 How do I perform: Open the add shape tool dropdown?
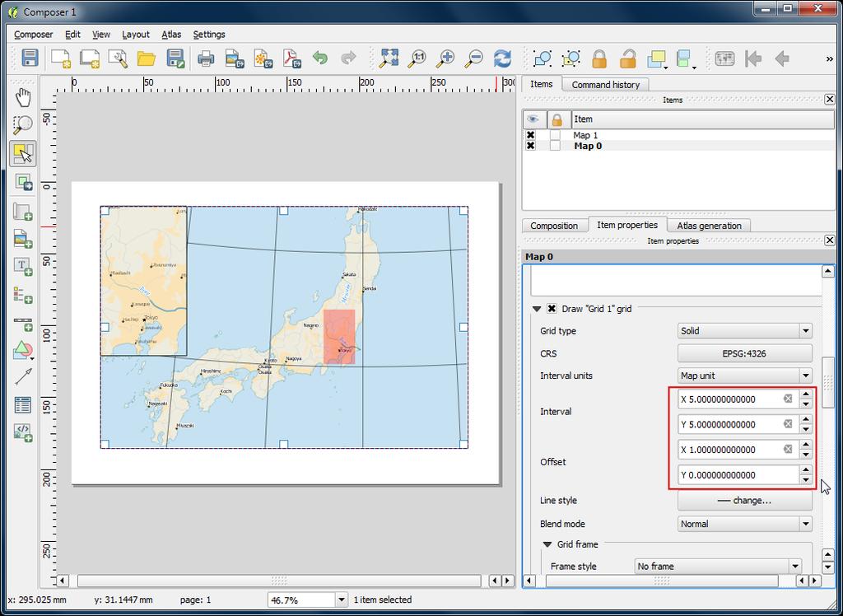[x=33, y=358]
